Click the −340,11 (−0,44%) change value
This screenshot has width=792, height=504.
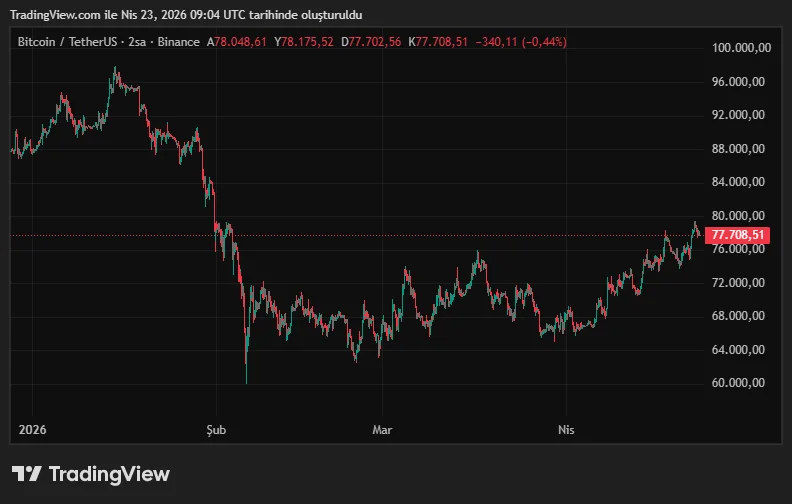click(x=522, y=42)
